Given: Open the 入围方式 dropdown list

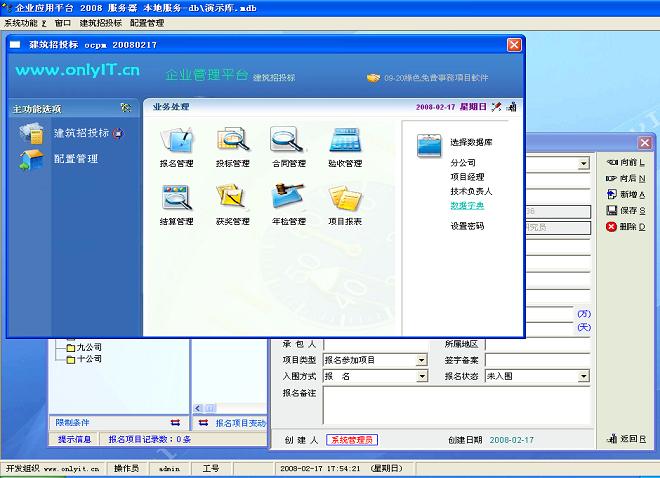Looking at the screenshot, I should point(422,376).
